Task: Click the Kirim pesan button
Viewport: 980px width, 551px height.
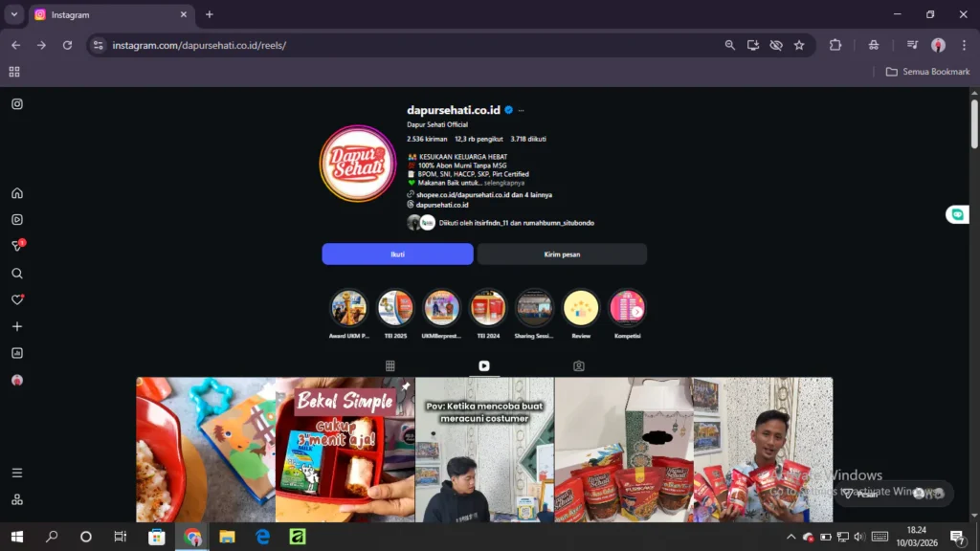Action: 562,254
